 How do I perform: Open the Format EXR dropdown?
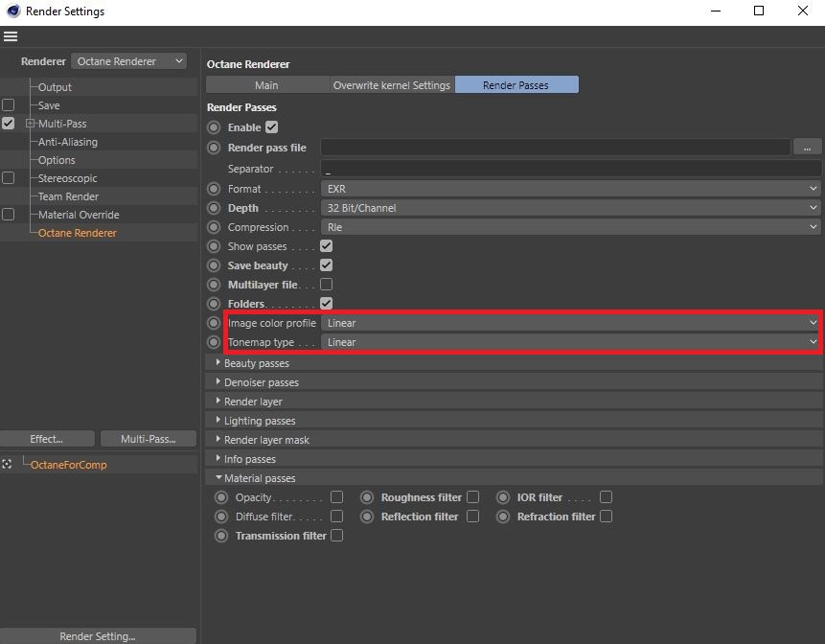pos(571,189)
